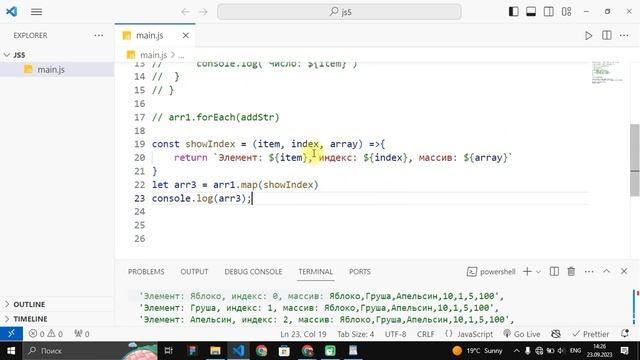Click Ln 23, Col 19 cursor position
Screen dimensions: 640x360
(x=303, y=334)
